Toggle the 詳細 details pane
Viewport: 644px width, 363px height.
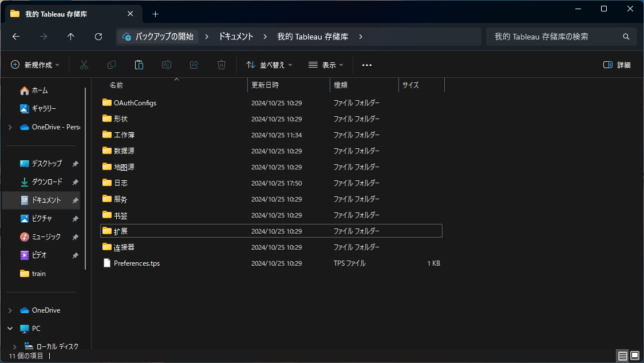pyautogui.click(x=617, y=65)
